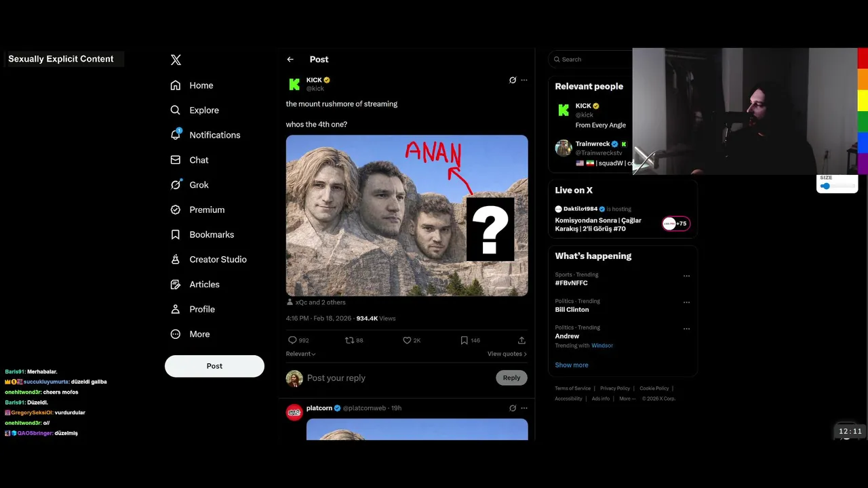The height and width of the screenshot is (488, 868).
Task: Open the Bill Clinton trend options menu
Action: click(x=686, y=302)
